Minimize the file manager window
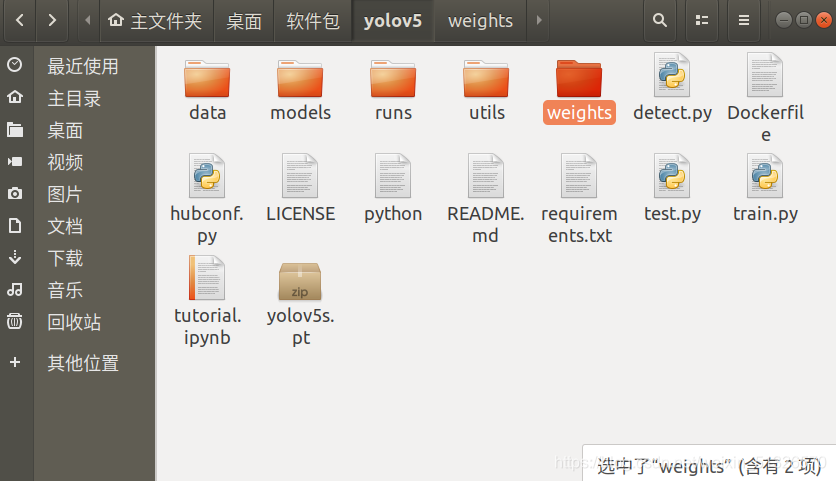The width and height of the screenshot is (836, 481). pos(783,20)
